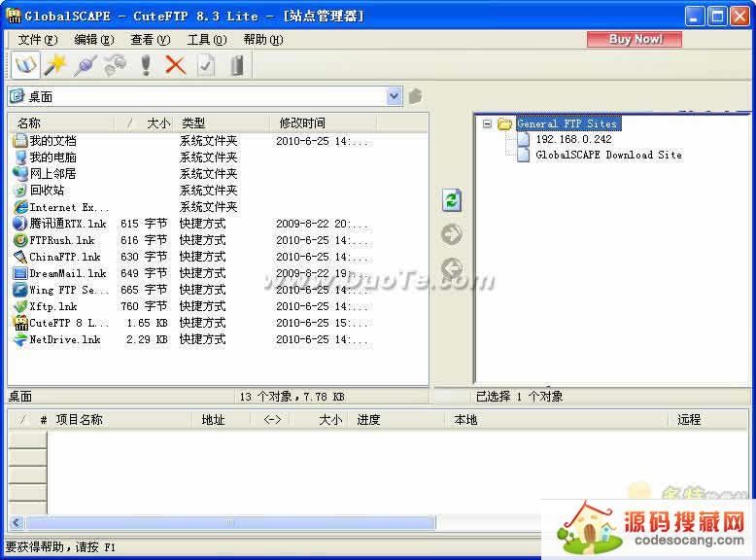The image size is (756, 560).
Task: Click the Buy Now! button
Action: pos(634,39)
